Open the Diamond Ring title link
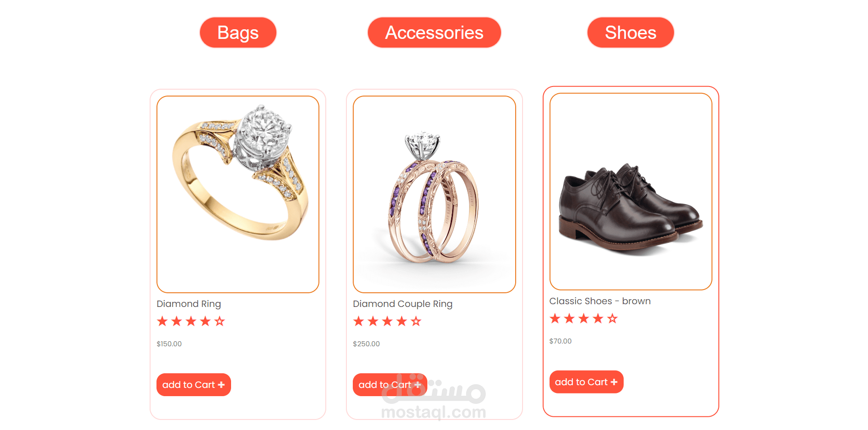 tap(189, 304)
